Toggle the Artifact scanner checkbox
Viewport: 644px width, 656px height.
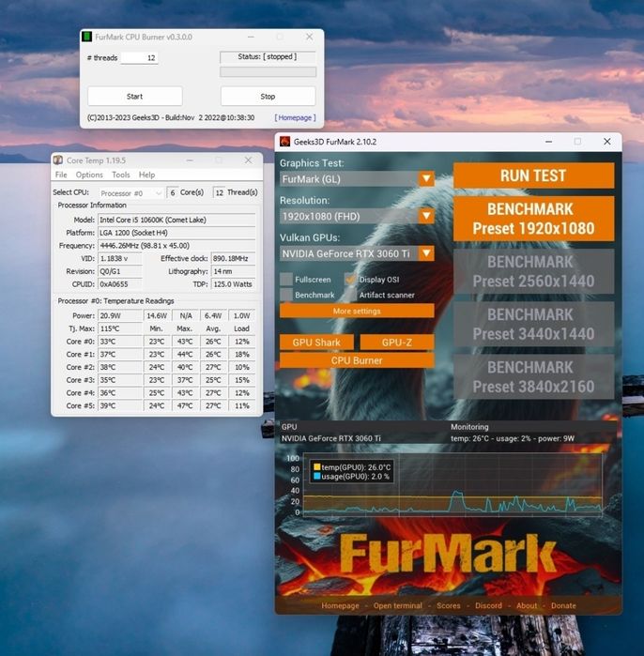350,295
